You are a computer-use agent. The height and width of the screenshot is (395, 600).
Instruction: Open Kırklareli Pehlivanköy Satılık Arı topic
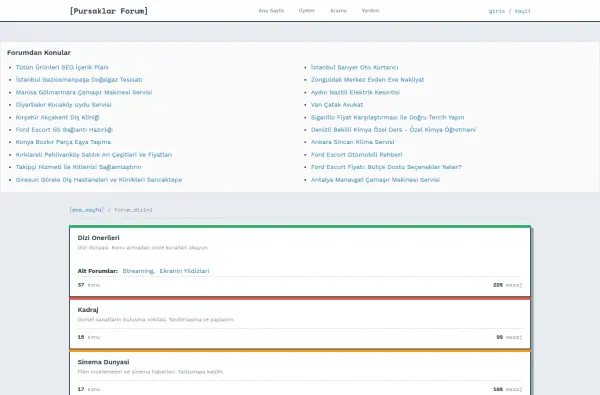coord(94,155)
